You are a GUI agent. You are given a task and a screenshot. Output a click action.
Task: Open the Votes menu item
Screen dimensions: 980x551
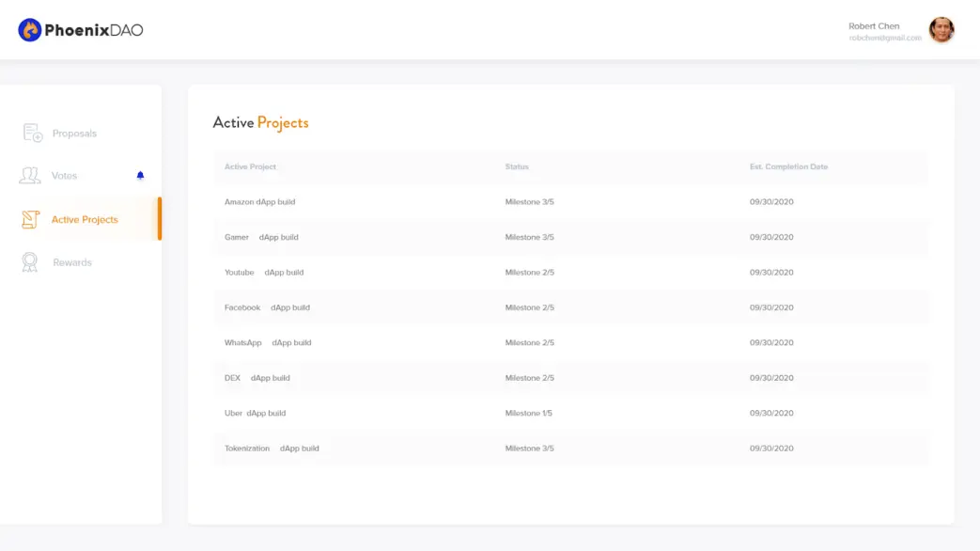[65, 176]
